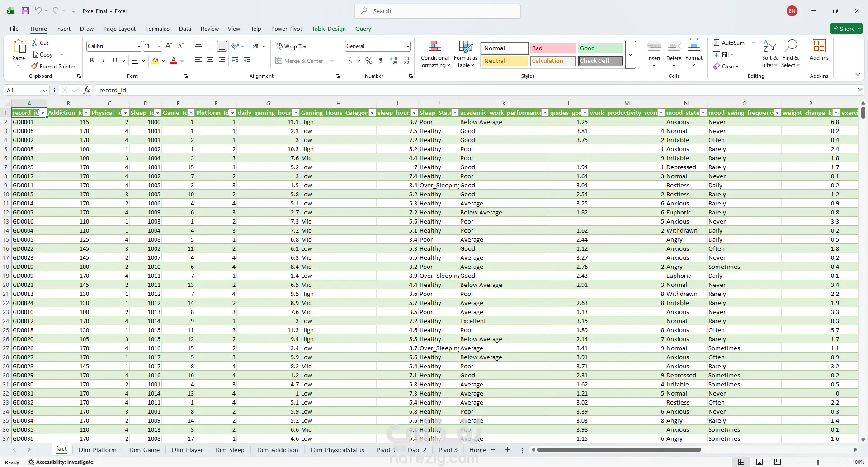Toggle Top Align alignment

(198, 46)
